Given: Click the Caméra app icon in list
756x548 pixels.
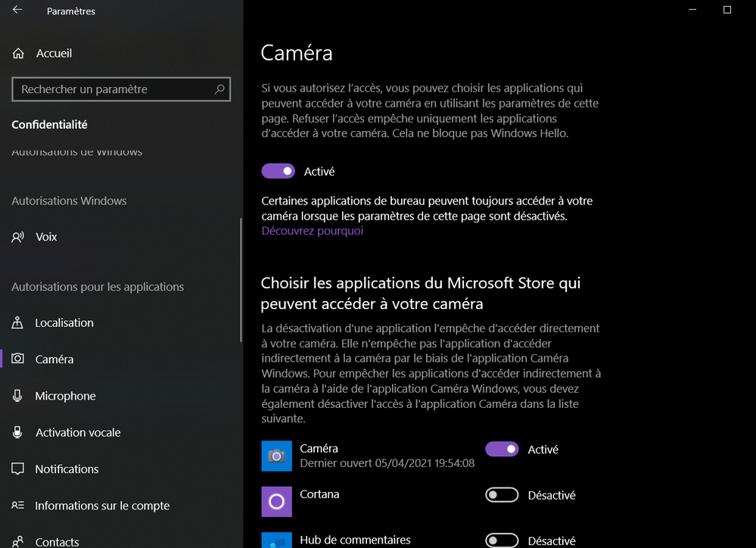Looking at the screenshot, I should [276, 456].
